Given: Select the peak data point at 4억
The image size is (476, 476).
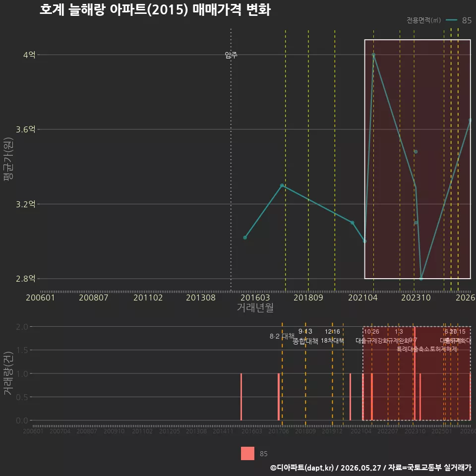Looking at the screenshot, I should (x=374, y=55).
